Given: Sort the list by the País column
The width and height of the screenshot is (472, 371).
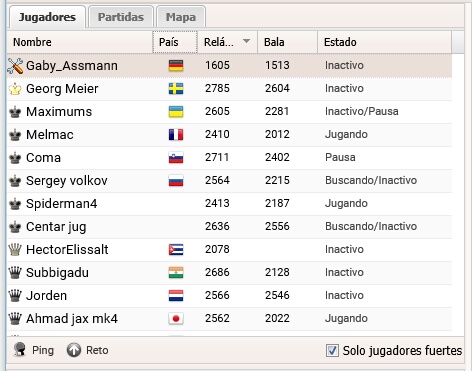Looking at the screenshot, I should click(175, 42).
